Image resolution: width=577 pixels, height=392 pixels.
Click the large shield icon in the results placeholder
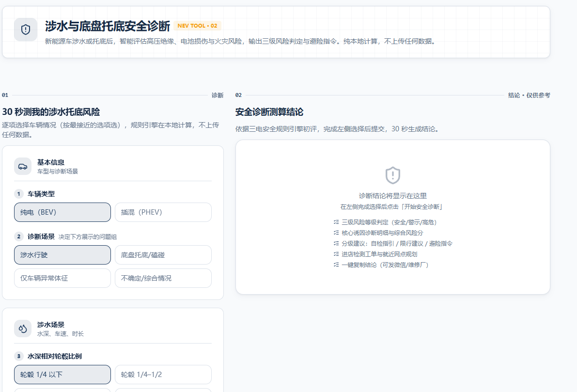[392, 175]
